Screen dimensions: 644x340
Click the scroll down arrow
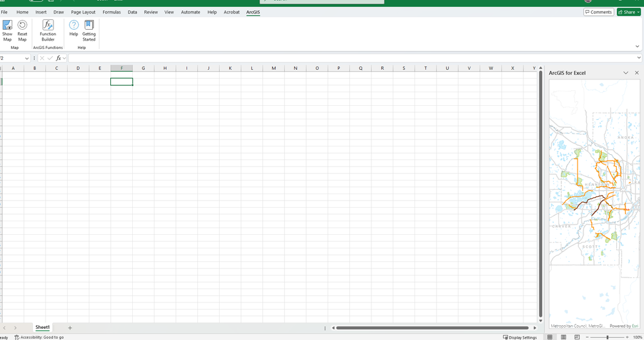coord(540,321)
